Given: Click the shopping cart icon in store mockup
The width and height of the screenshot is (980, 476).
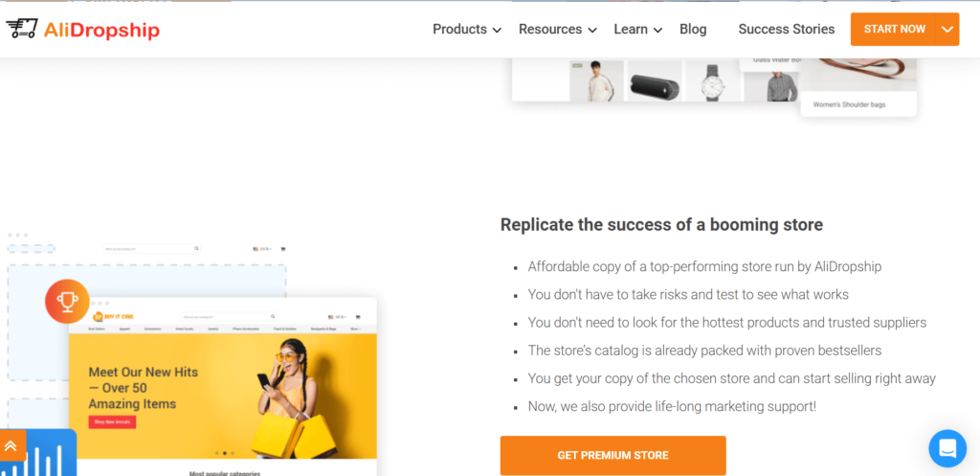Looking at the screenshot, I should [358, 316].
